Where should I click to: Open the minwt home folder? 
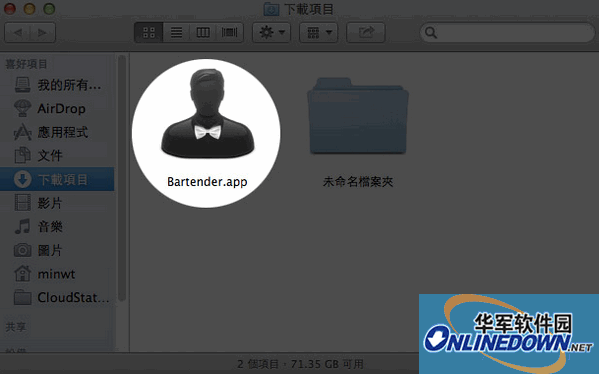56,274
